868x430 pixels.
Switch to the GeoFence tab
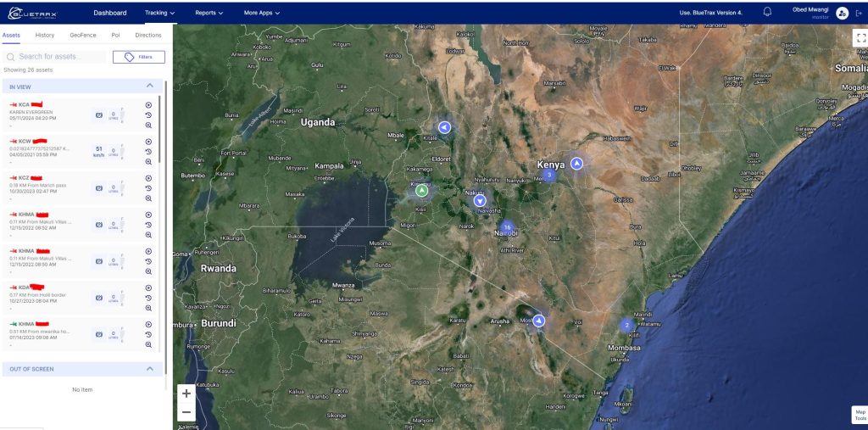pyautogui.click(x=83, y=36)
